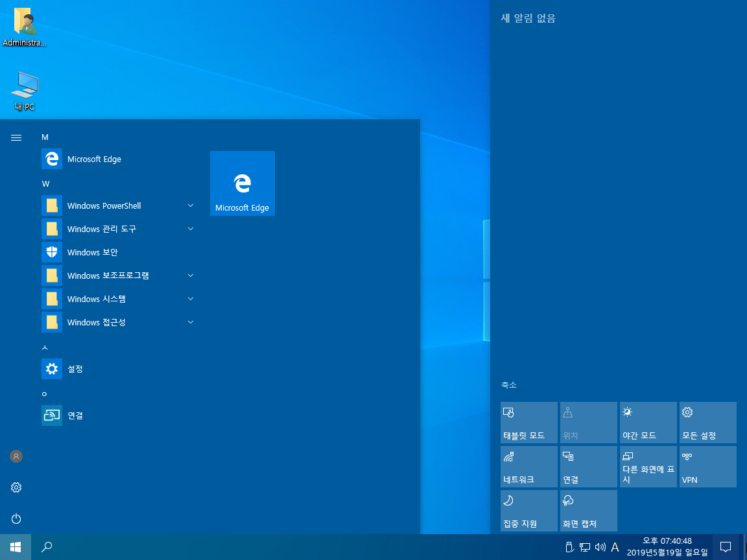Open the taskbar clock and date
The image size is (747, 560).
point(667,546)
